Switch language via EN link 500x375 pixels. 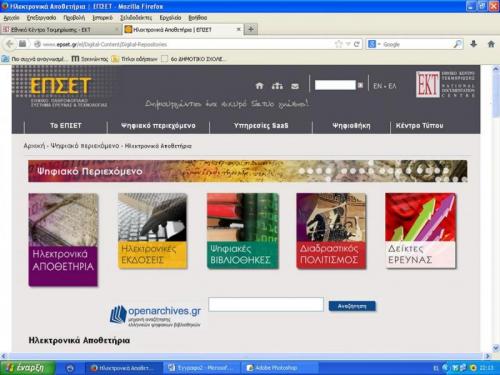[377, 86]
